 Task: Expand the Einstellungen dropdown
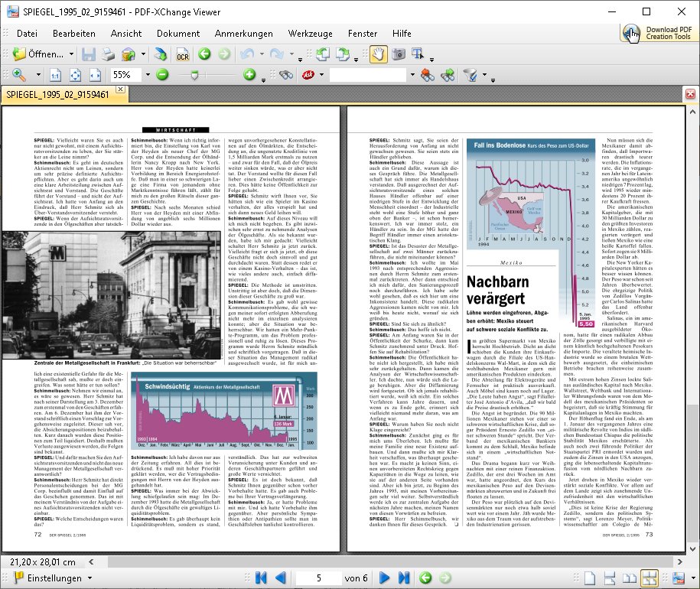89,578
